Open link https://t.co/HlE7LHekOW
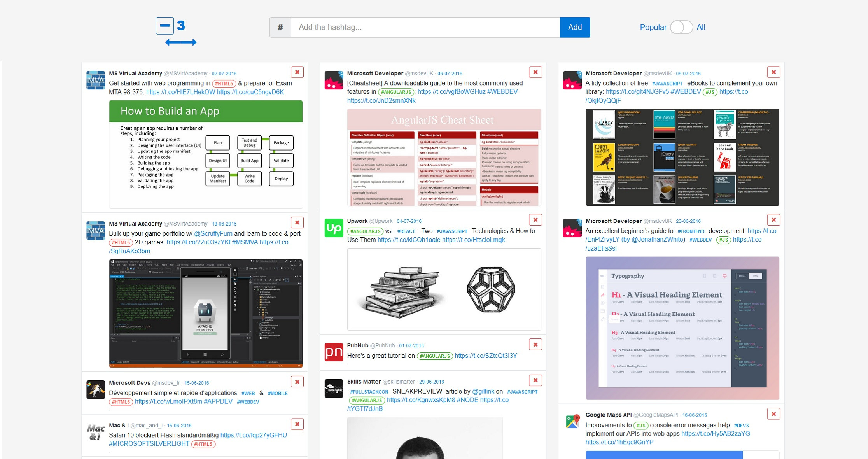868x459 pixels. point(180,92)
